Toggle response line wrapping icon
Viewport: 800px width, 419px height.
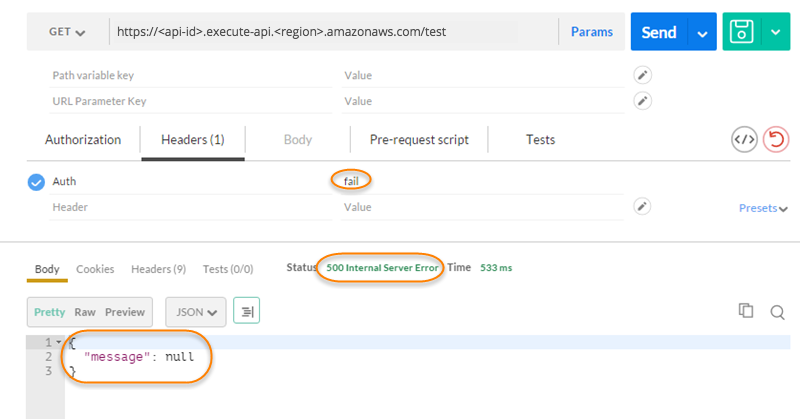(246, 312)
